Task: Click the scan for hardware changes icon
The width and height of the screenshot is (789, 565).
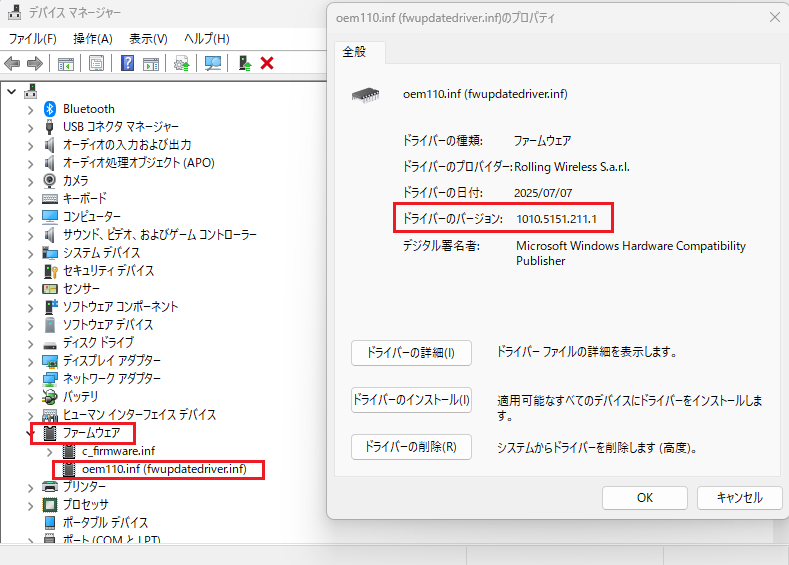Action: 213,63
